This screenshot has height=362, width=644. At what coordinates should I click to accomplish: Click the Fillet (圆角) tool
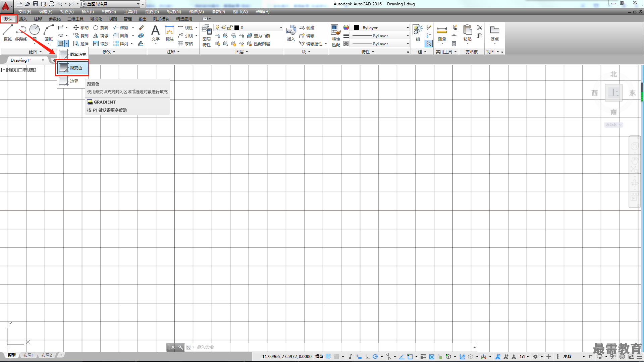[121, 36]
